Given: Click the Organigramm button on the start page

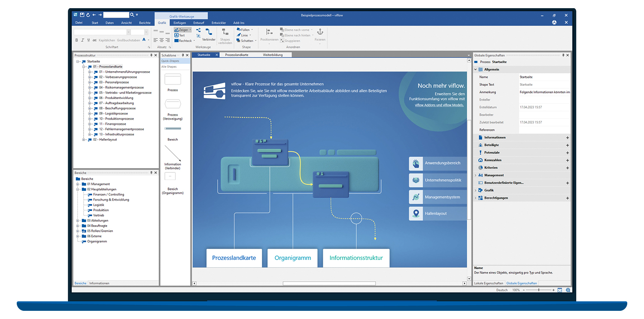Looking at the screenshot, I should pos(292,258).
